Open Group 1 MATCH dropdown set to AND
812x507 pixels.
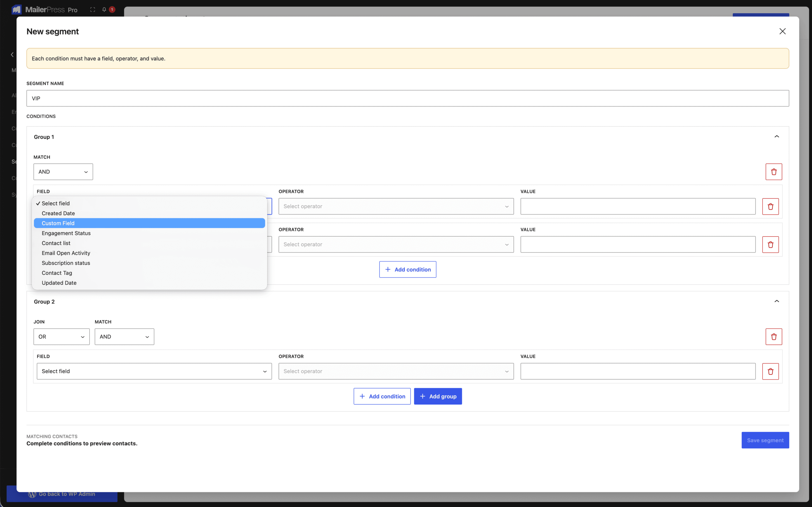click(63, 172)
